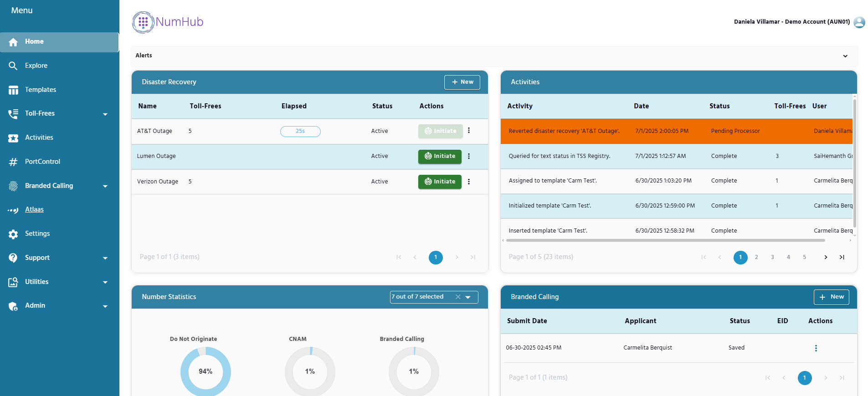Select 'Reverted disaster recovery AT&T Outage' activity row
The height and width of the screenshot is (396, 868).
tap(677, 131)
